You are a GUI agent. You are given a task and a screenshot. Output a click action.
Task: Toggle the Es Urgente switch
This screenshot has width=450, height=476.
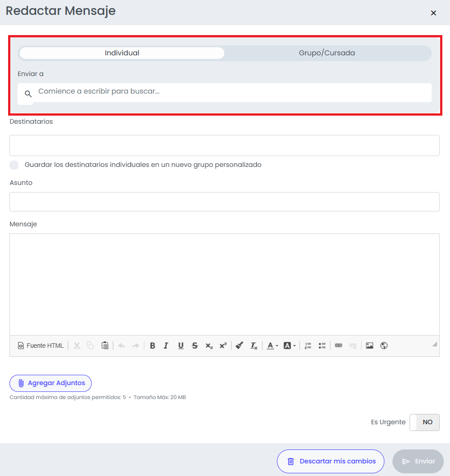tap(424, 422)
